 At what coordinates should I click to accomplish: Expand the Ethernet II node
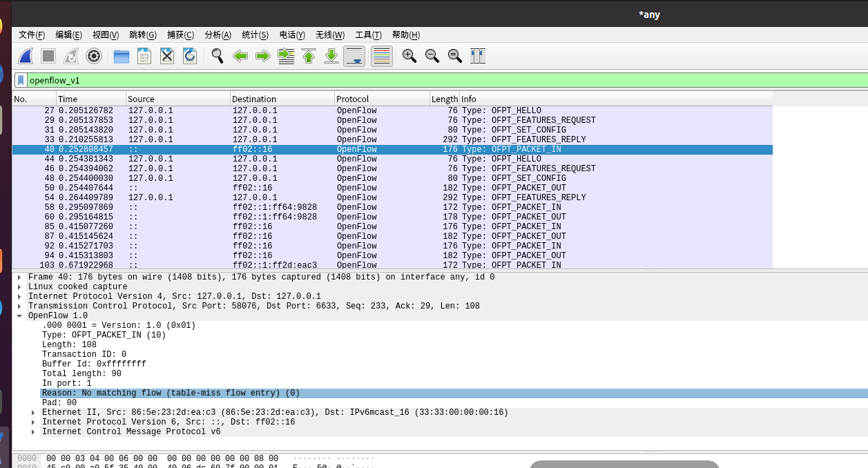pyautogui.click(x=33, y=412)
